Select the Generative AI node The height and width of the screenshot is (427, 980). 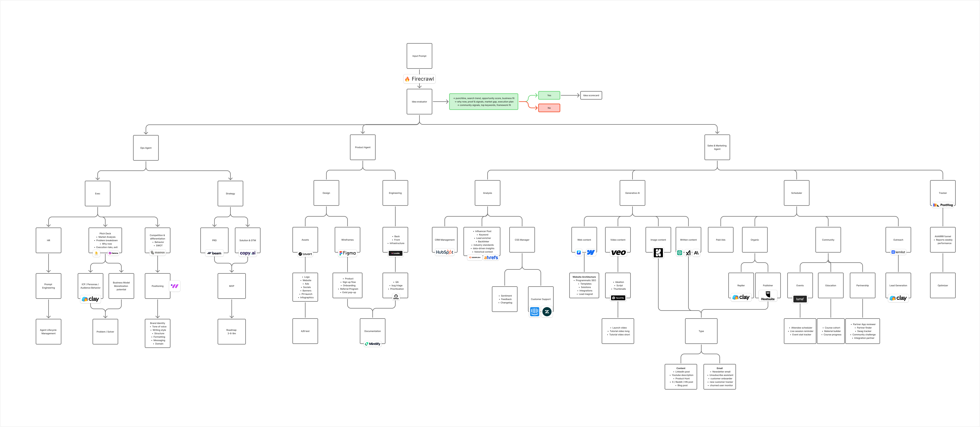[x=632, y=193]
